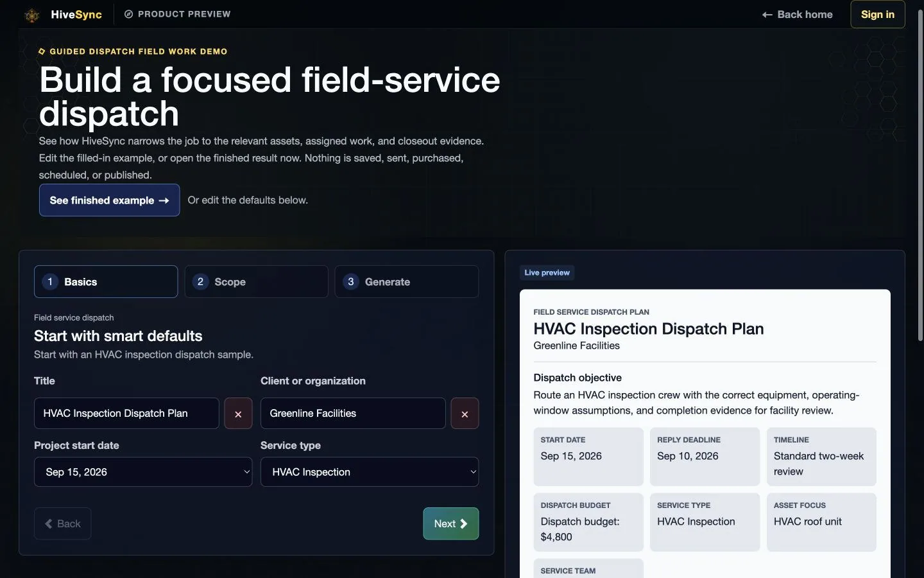Screen dimensions: 924x578
Task: Click the Product Preview label
Action: 184,14
